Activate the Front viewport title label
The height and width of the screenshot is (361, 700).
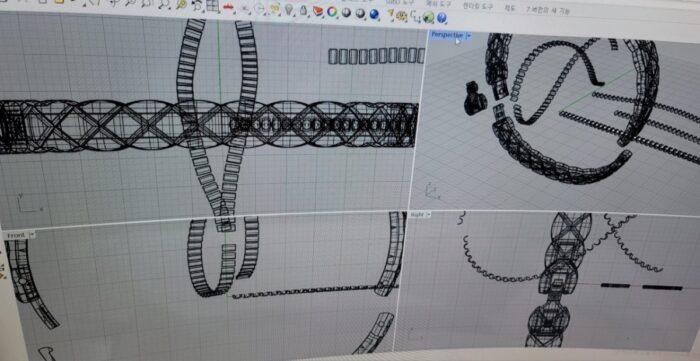pos(16,235)
